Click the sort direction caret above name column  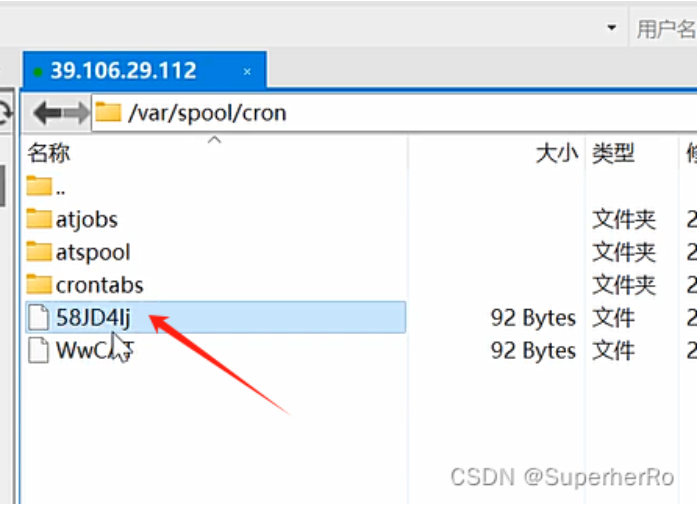215,140
